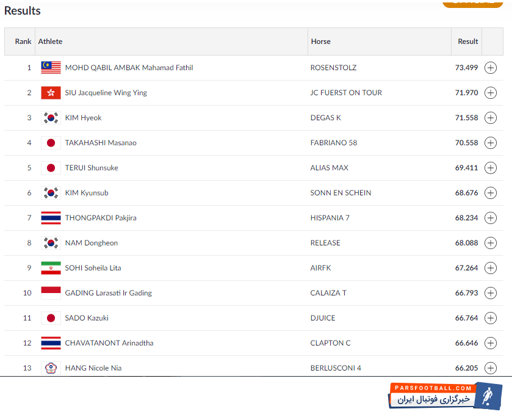This screenshot has height=420, width=512.
Task: Click plus icon for TERUI Shunsuke
Action: coord(490,168)
